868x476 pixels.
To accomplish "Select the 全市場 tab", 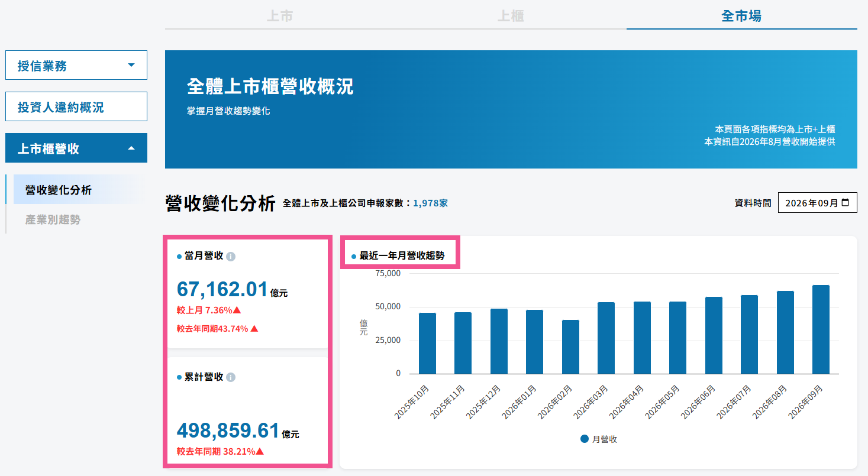I will (741, 15).
